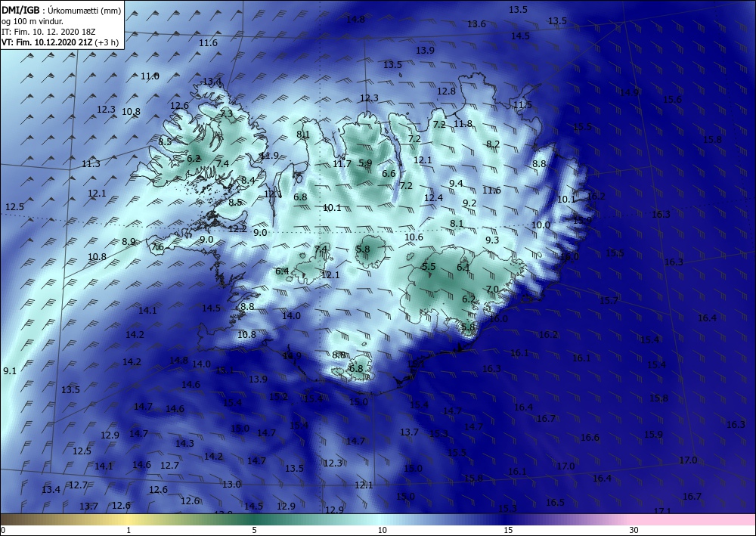Click the map value '12.4'
This screenshot has width=756, height=536.
[x=433, y=197]
